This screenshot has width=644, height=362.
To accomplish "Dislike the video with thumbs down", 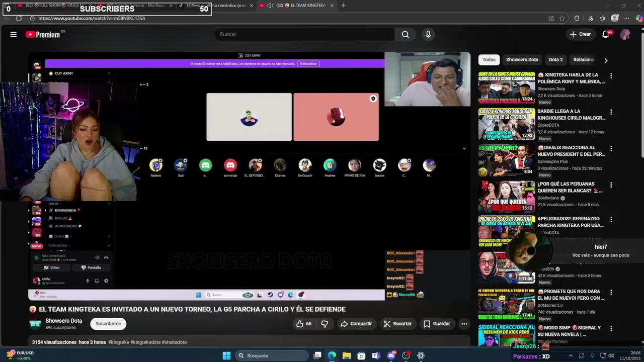I will (x=325, y=324).
